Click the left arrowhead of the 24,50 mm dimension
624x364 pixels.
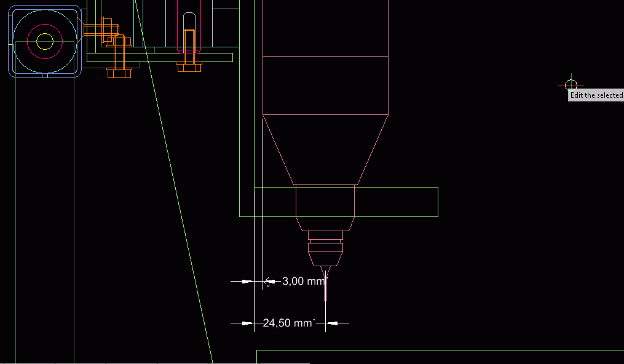click(x=247, y=323)
